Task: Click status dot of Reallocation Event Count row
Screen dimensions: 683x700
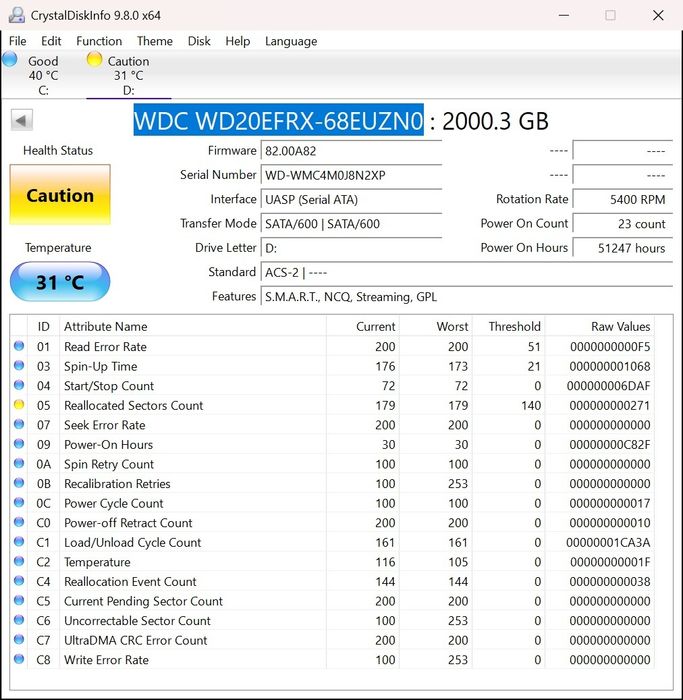Action: coord(19,581)
